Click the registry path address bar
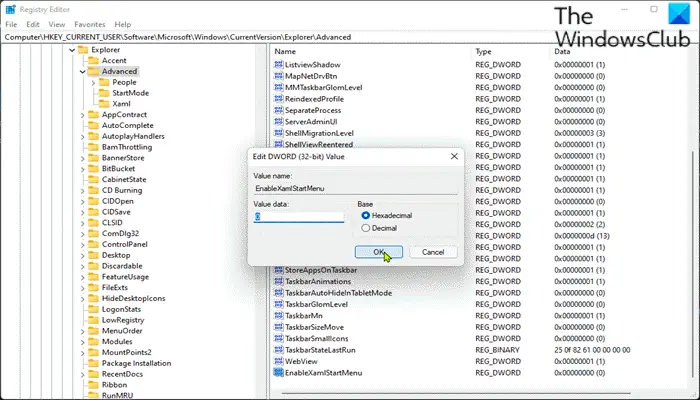 click(x=350, y=37)
